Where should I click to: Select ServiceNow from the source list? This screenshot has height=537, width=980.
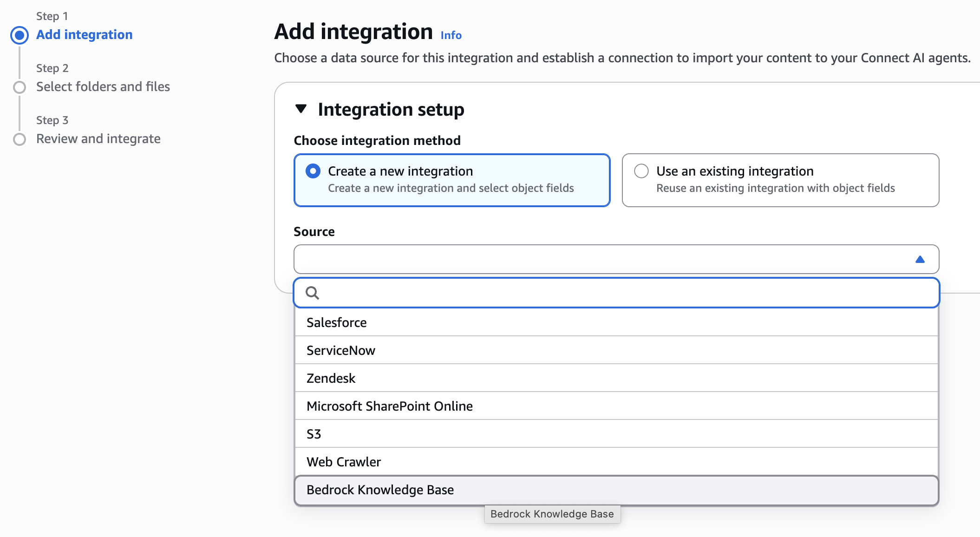(340, 350)
